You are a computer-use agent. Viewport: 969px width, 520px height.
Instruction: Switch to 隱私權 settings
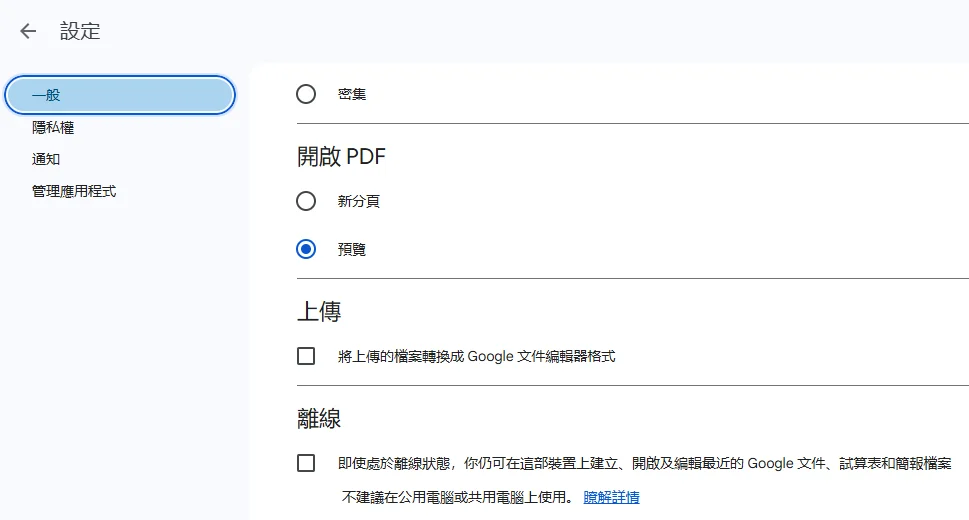coord(53,127)
